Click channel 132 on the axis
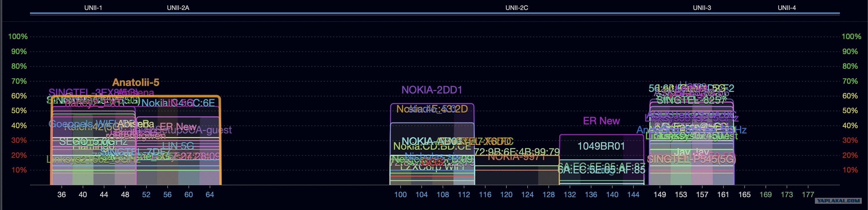Screen dimensions: 868x210 point(570,194)
